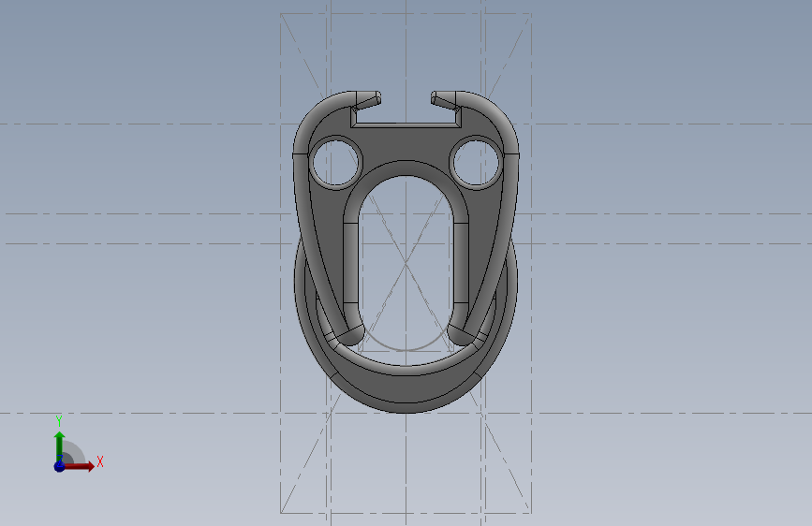Select the right circular hole on the model
This screenshot has width=812, height=526.
(476, 163)
